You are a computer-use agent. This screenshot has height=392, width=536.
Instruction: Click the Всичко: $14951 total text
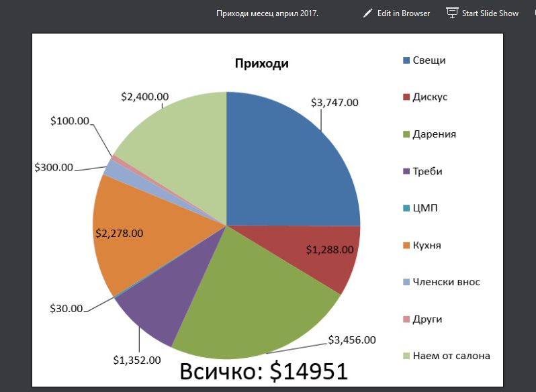(x=263, y=371)
